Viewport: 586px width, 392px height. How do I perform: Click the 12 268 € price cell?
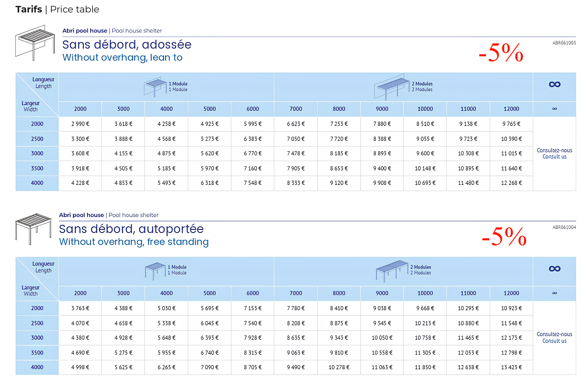pos(511,183)
